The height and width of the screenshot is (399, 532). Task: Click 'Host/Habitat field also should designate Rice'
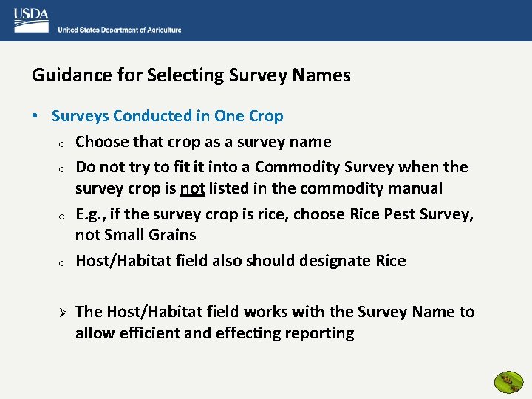tap(241, 261)
